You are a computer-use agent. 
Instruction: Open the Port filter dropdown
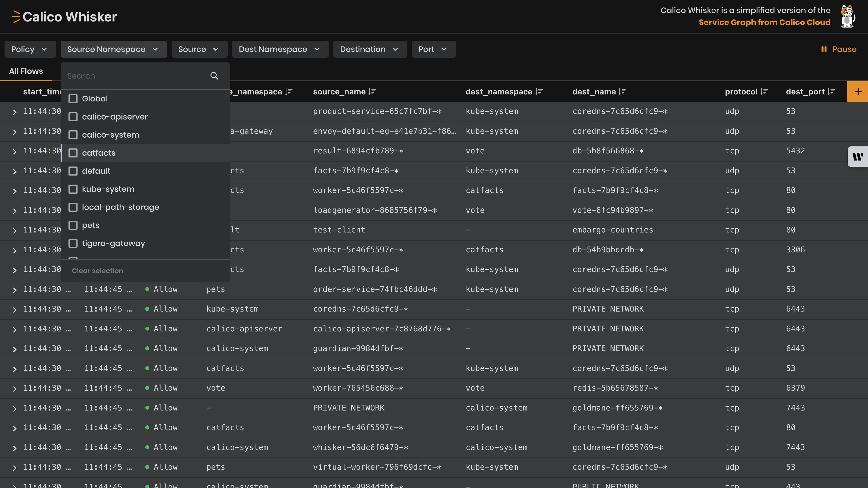[433, 49]
